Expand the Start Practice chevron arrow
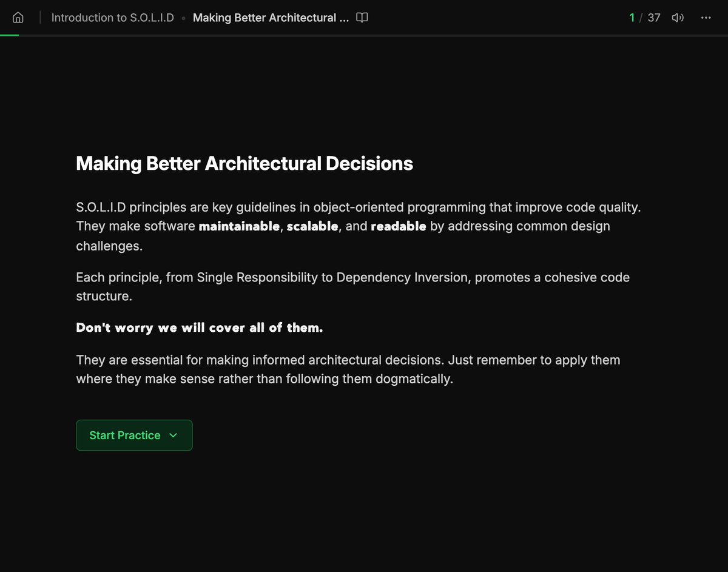Viewport: 728px width, 572px height. tap(173, 436)
